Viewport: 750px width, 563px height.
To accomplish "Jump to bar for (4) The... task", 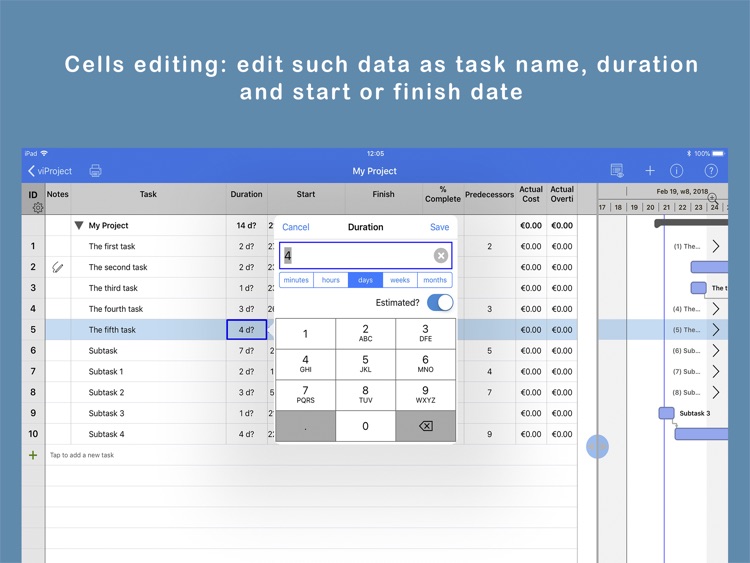I will coord(716,309).
